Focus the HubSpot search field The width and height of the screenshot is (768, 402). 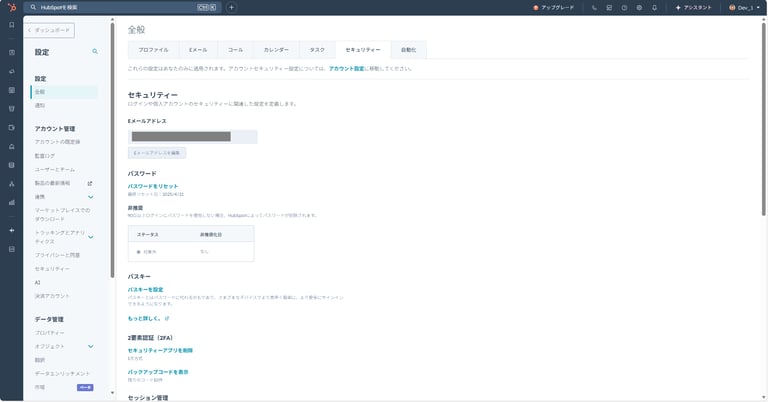122,7
